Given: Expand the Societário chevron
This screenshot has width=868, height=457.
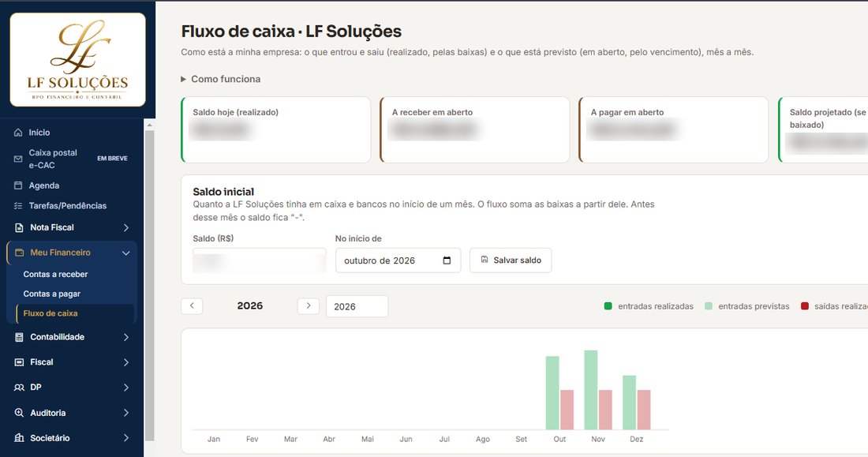Looking at the screenshot, I should coord(126,438).
